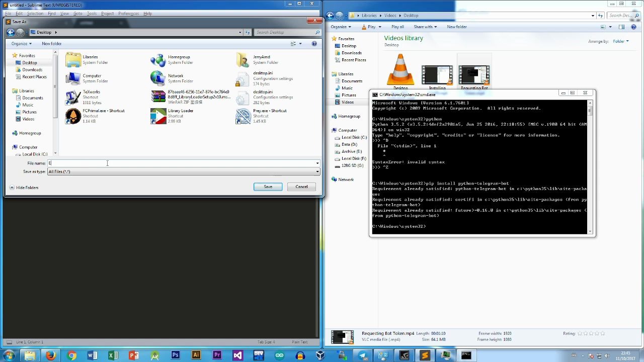This screenshot has width=644, height=362.
Task: Select FCPrimal.exe shortcut icon
Action: click(x=73, y=116)
